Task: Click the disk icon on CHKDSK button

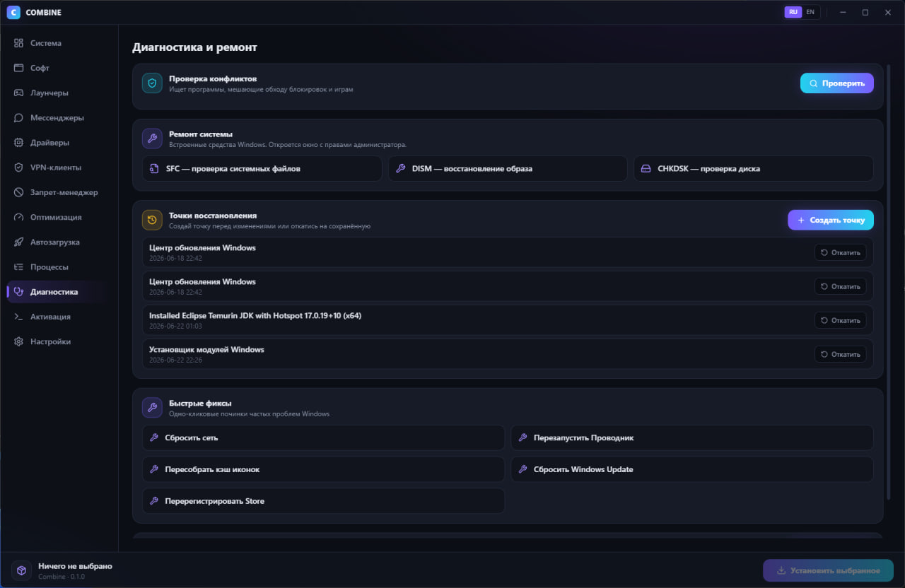Action: point(646,169)
